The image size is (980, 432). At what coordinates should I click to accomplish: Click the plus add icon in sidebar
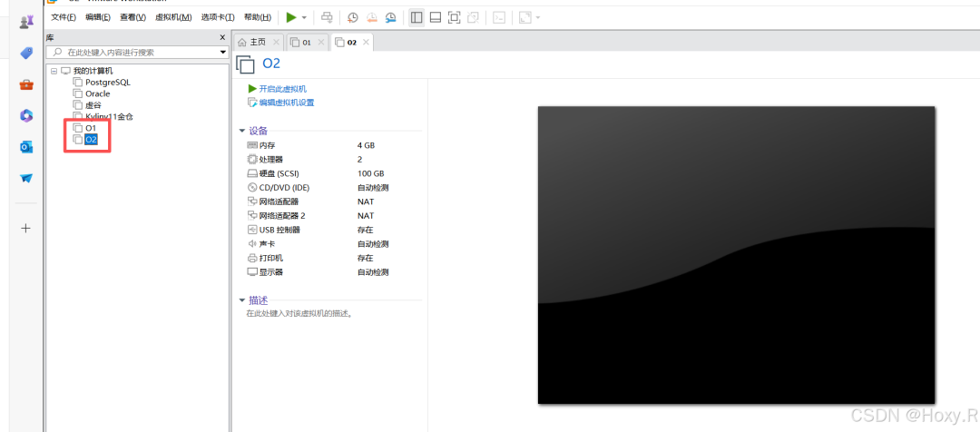click(26, 228)
